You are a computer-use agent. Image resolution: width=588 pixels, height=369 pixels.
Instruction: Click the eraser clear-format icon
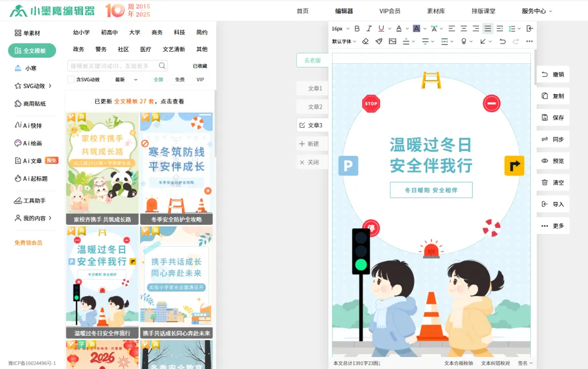click(365, 41)
